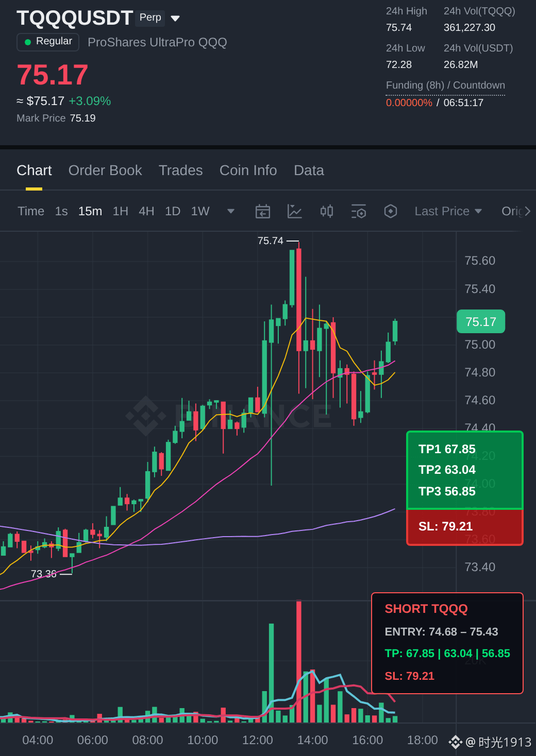The image size is (536, 756).
Task: Expand the more timeframes dropdown arrow
Action: [231, 211]
